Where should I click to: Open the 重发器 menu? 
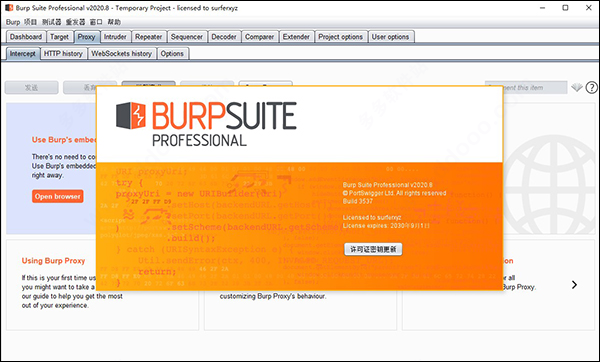(x=75, y=22)
